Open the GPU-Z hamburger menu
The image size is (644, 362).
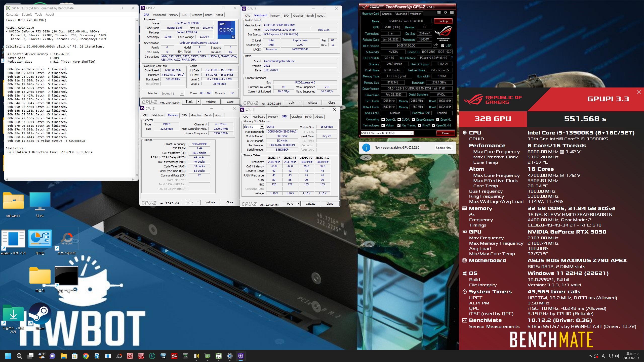(452, 13)
